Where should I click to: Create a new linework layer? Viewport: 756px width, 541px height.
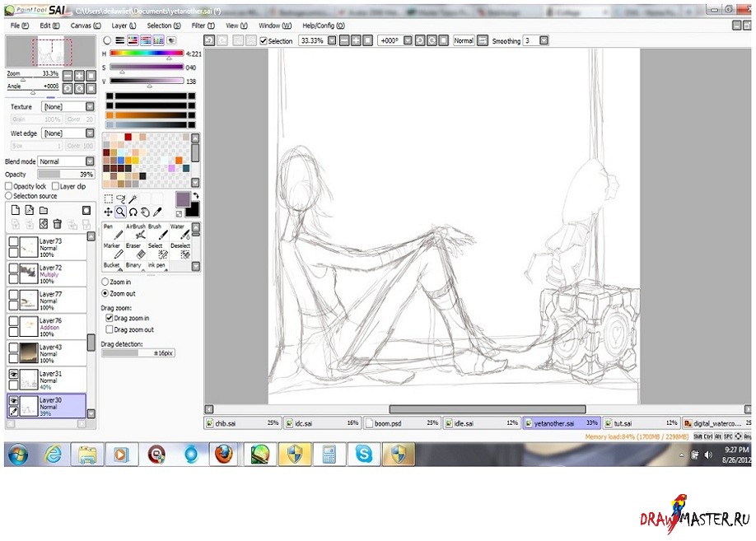click(x=30, y=210)
